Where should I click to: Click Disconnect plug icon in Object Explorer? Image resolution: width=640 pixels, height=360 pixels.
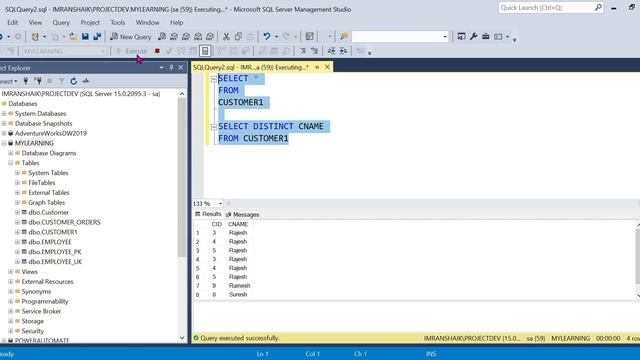38,81
